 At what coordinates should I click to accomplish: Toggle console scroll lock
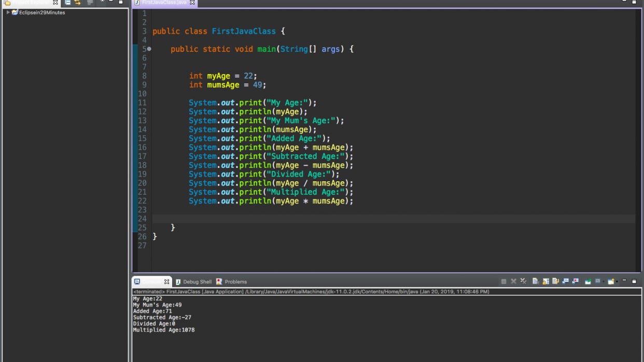coord(545,281)
